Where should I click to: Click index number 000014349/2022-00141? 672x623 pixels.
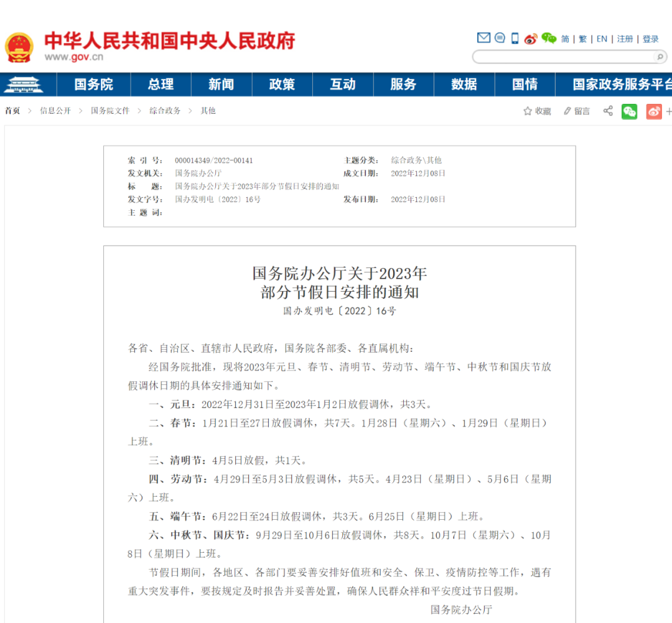214,160
